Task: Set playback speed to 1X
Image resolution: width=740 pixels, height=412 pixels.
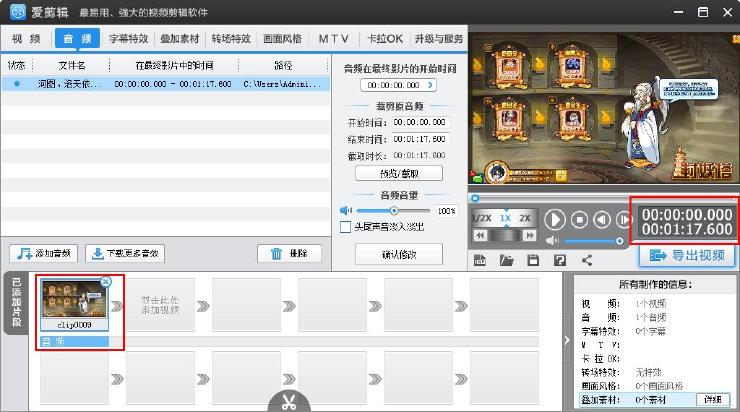Action: 505,218
